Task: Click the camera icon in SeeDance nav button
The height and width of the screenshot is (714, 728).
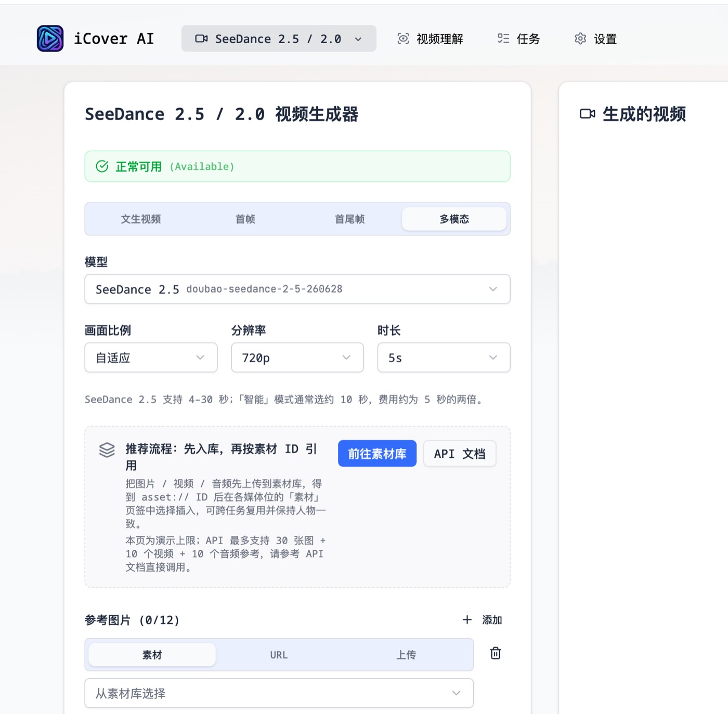Action: 201,38
